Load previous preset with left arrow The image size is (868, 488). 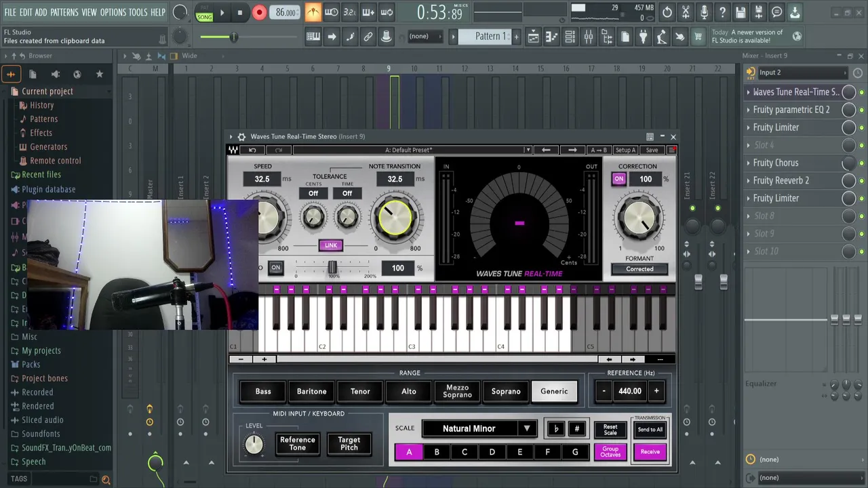(x=546, y=150)
